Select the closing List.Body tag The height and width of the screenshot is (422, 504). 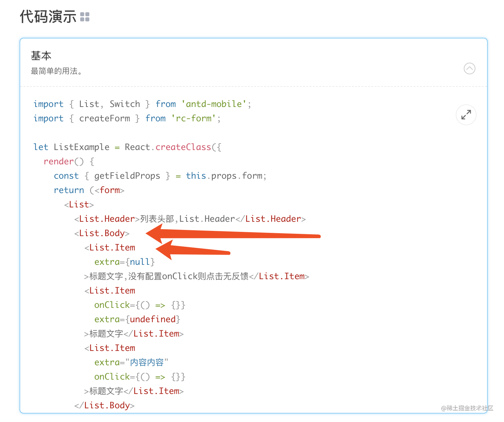(x=104, y=405)
